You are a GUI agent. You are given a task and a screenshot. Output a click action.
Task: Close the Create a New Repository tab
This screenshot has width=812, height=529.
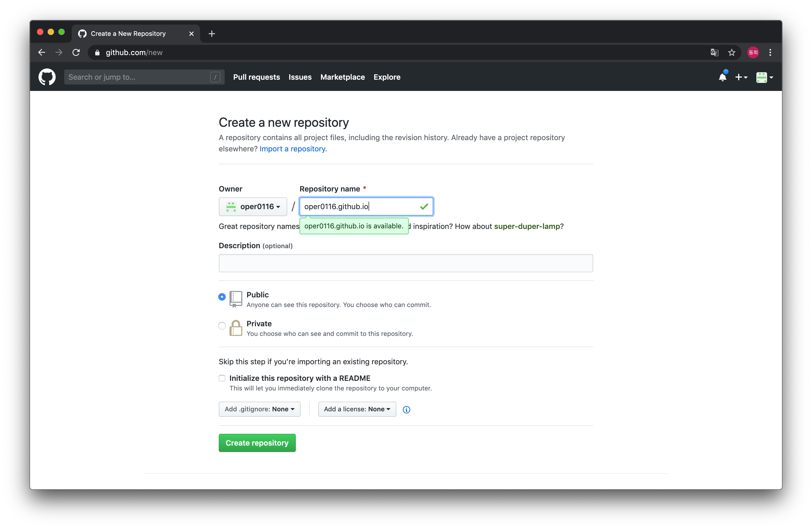(x=191, y=34)
